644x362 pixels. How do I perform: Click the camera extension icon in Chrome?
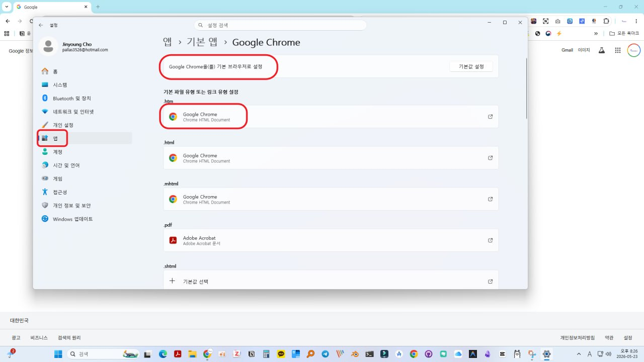557,21
